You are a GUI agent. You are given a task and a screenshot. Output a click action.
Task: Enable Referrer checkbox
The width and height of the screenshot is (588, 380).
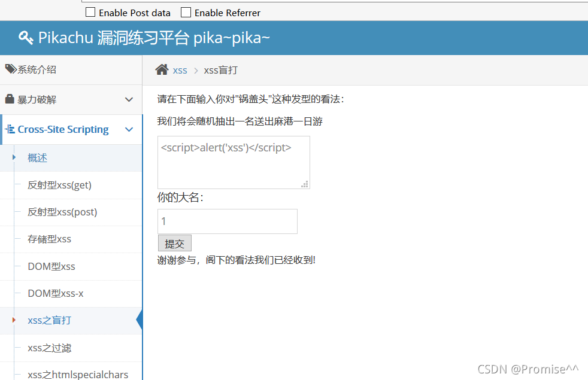pos(186,13)
